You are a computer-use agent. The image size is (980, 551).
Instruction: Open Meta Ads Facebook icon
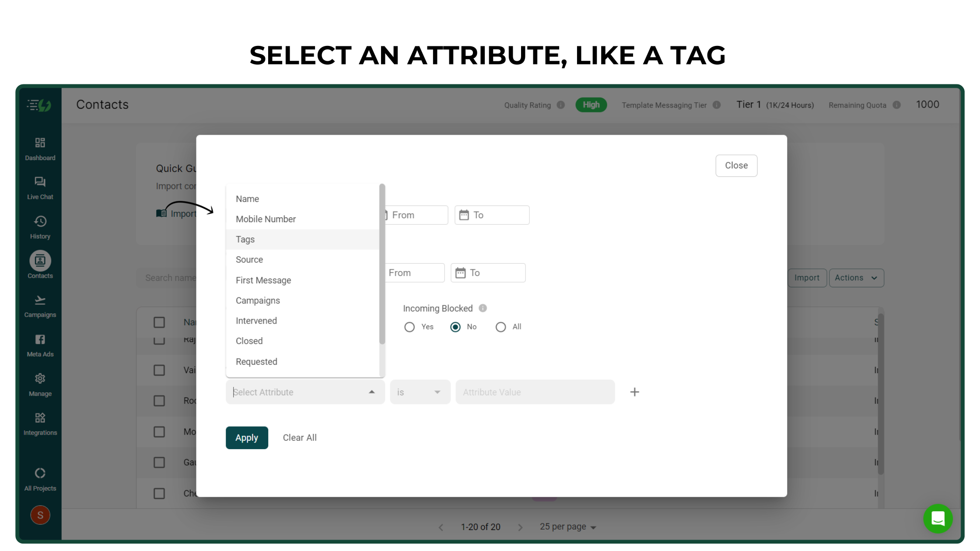[x=40, y=339]
